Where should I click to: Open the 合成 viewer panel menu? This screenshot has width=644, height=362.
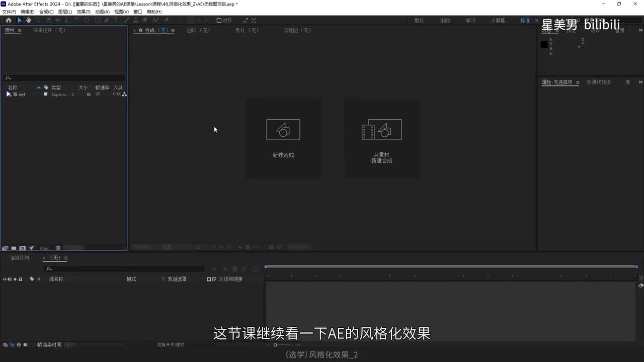tap(173, 31)
